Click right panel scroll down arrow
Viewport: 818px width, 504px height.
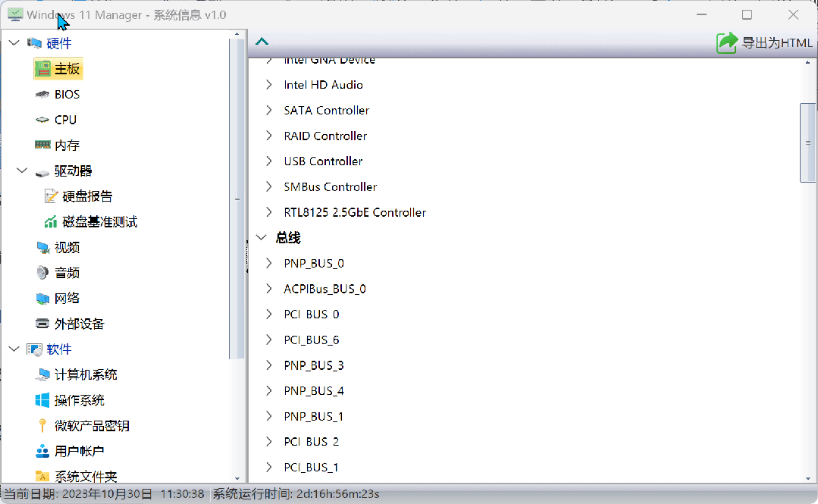click(807, 478)
